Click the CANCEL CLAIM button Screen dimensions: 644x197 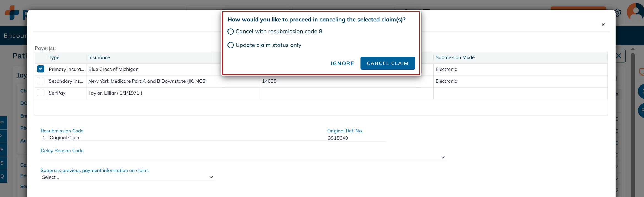click(x=387, y=63)
